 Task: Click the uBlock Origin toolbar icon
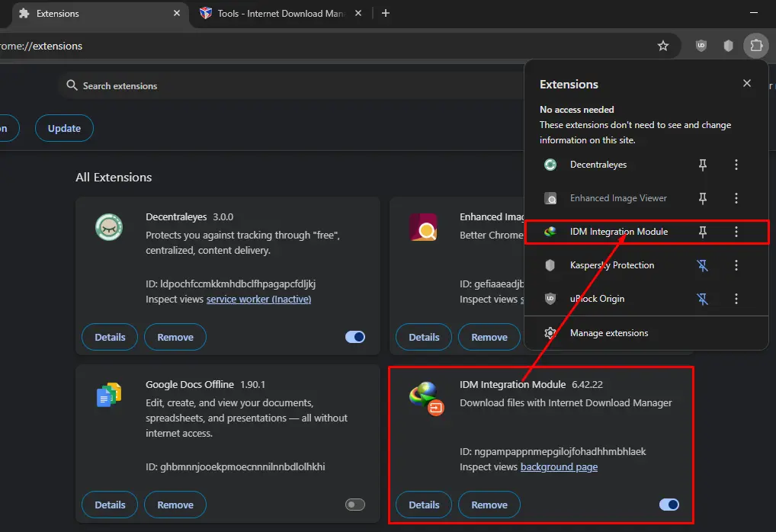pos(701,46)
